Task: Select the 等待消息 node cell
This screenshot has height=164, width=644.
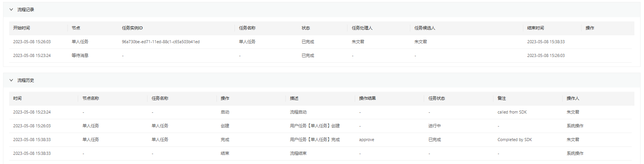Action: (x=80, y=55)
